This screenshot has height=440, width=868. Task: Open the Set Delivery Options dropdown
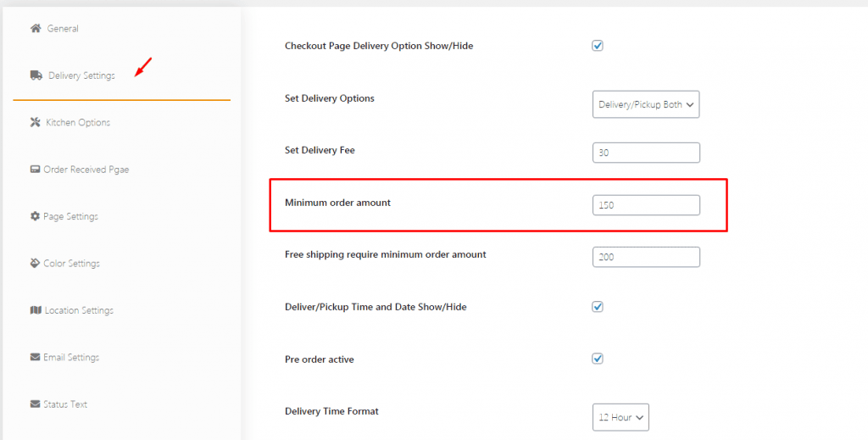(646, 104)
